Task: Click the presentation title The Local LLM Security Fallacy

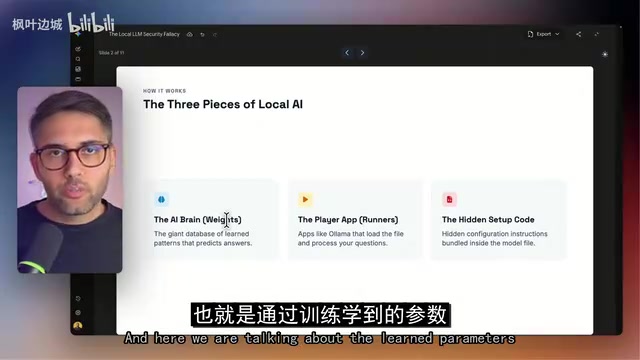Action: [x=144, y=34]
